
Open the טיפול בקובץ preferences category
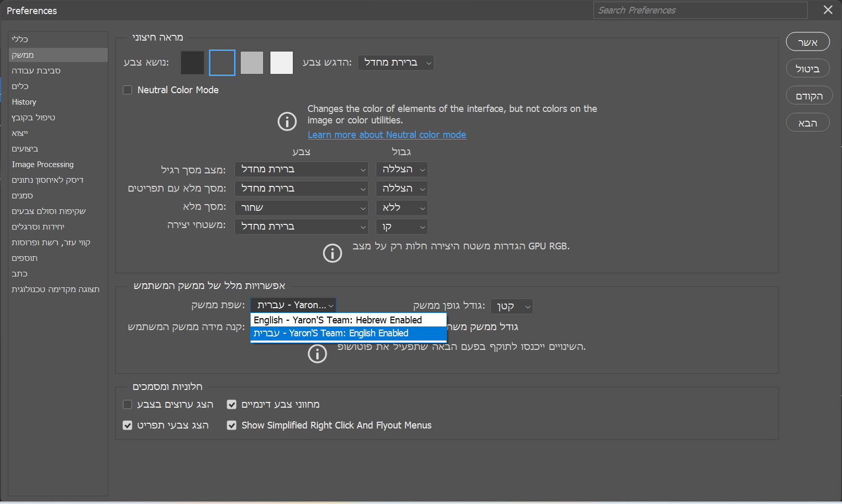pyautogui.click(x=58, y=117)
